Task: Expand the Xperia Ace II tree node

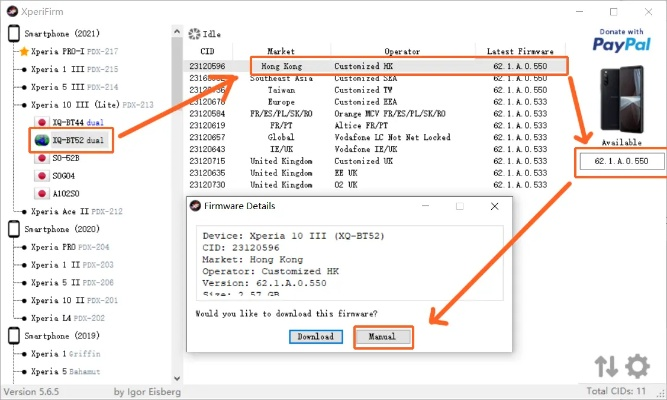Action: (23, 211)
